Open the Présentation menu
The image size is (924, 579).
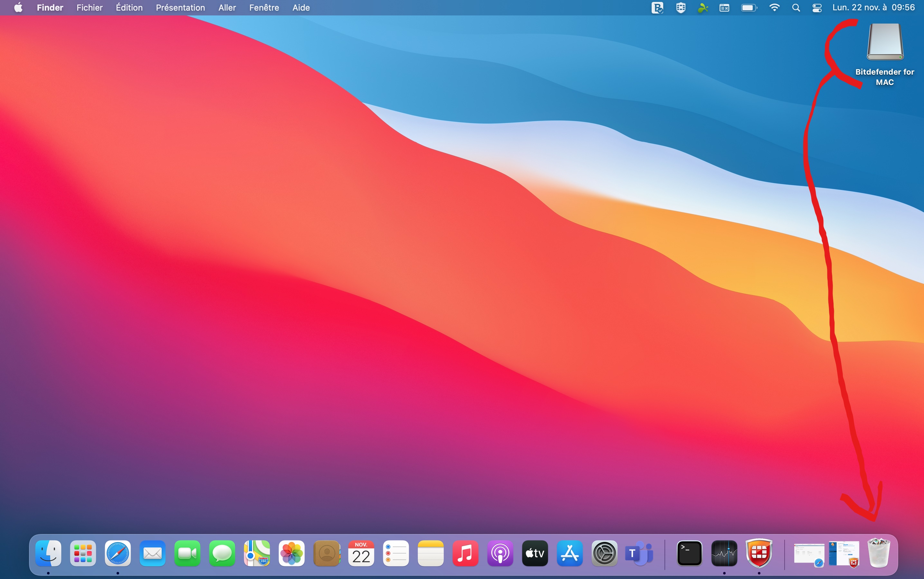click(x=180, y=8)
